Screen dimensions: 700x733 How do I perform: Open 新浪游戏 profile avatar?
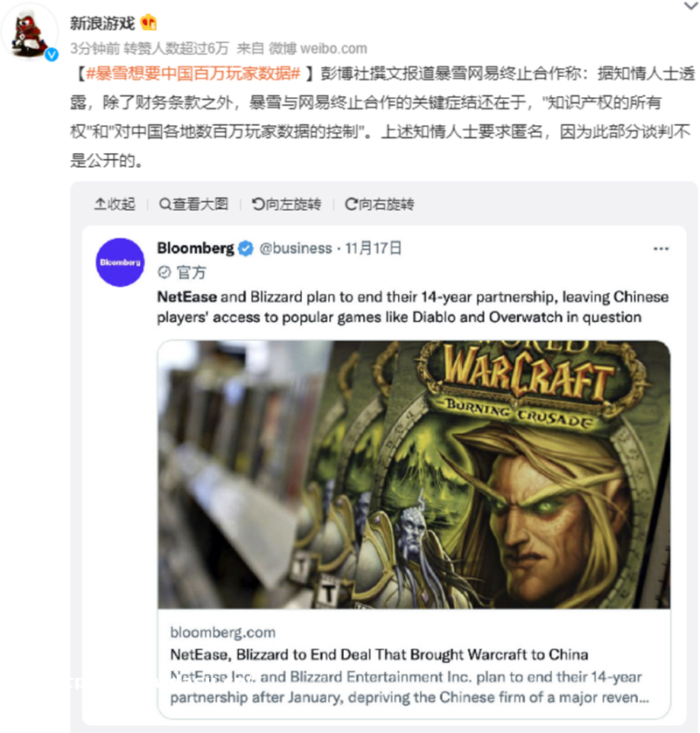(x=29, y=32)
